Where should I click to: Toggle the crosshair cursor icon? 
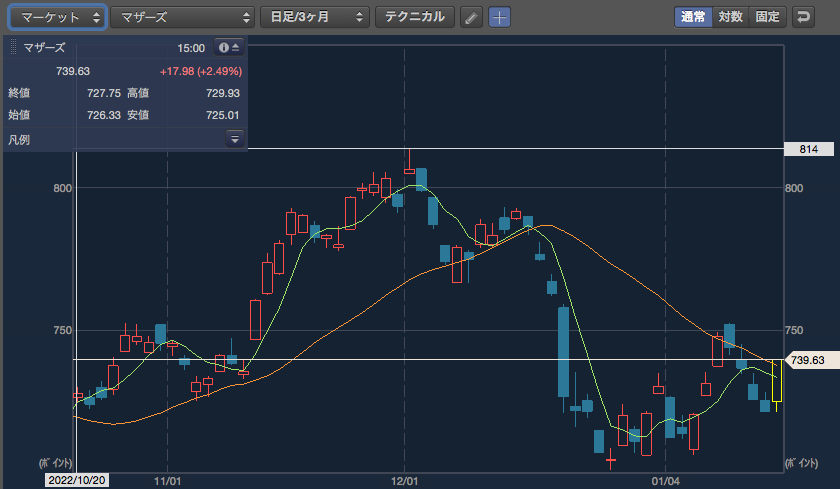click(x=499, y=18)
